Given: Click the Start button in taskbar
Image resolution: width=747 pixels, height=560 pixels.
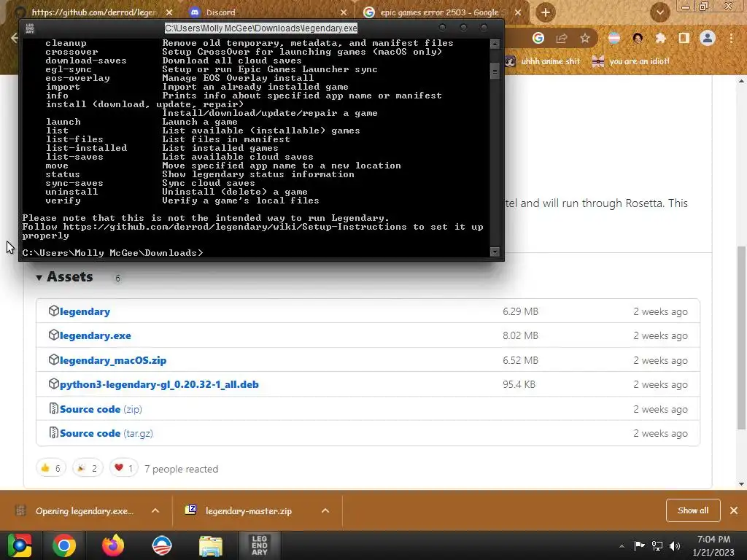Looking at the screenshot, I should 19,545.
